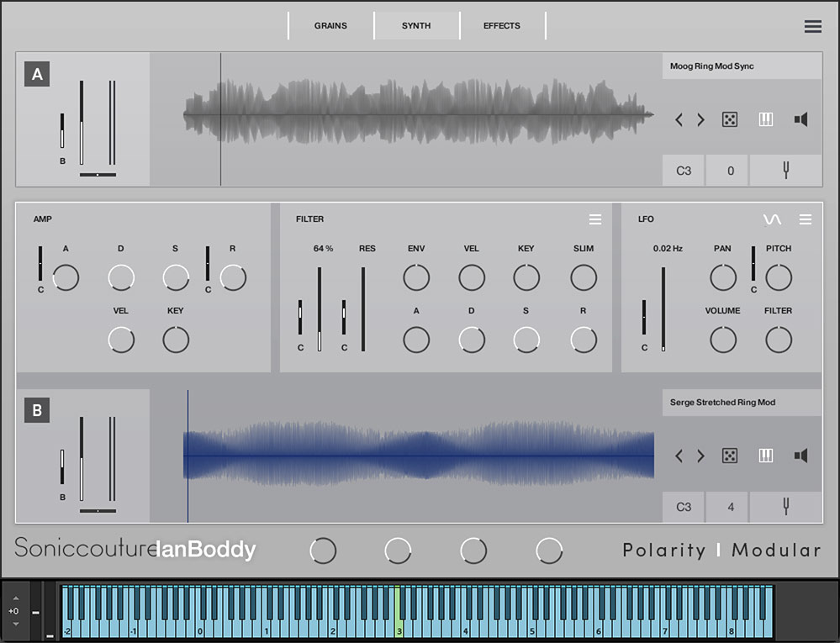Randomize sample B with the dice icon
Viewport: 840px width, 643px height.
click(729, 456)
